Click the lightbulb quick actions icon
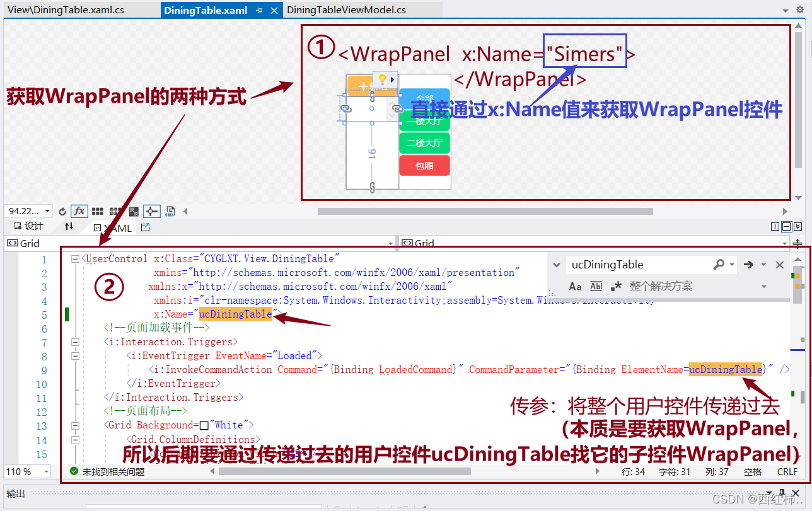The width and height of the screenshot is (812, 511). click(382, 79)
